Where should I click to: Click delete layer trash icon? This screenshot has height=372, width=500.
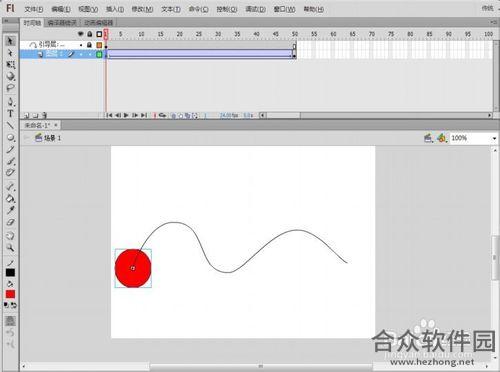click(44, 115)
